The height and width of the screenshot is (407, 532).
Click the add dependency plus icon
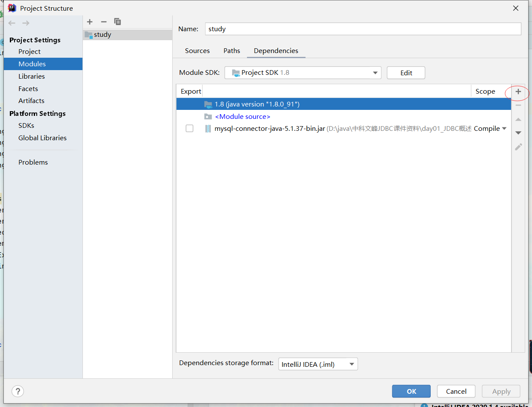518,91
